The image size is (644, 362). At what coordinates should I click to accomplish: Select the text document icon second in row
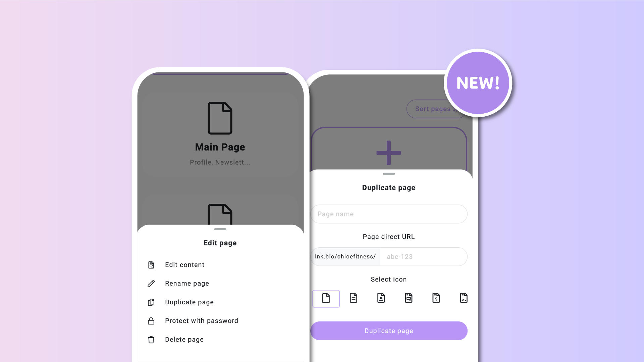click(354, 298)
